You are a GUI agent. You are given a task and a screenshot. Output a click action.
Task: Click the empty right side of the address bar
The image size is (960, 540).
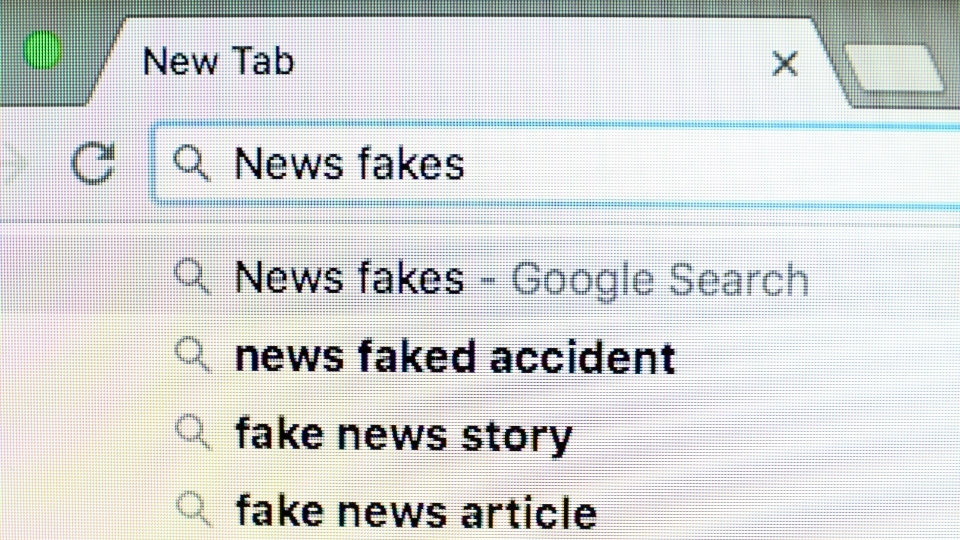point(750,163)
